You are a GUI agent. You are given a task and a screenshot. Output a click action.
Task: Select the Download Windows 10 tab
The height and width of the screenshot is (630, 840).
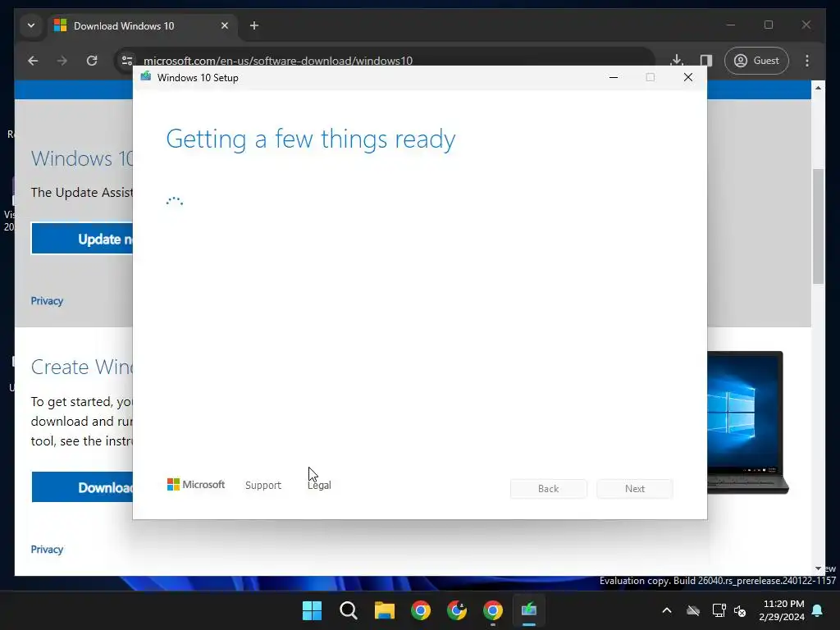[x=142, y=25]
